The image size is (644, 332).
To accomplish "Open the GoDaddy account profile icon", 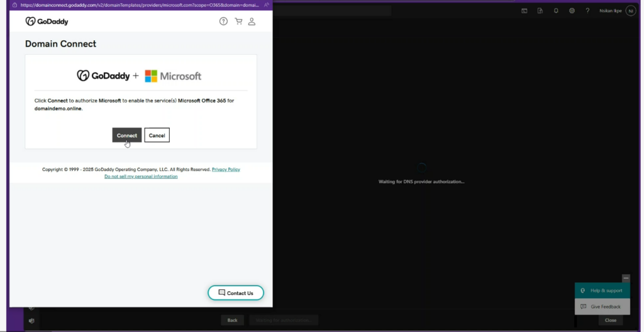I will click(x=252, y=21).
